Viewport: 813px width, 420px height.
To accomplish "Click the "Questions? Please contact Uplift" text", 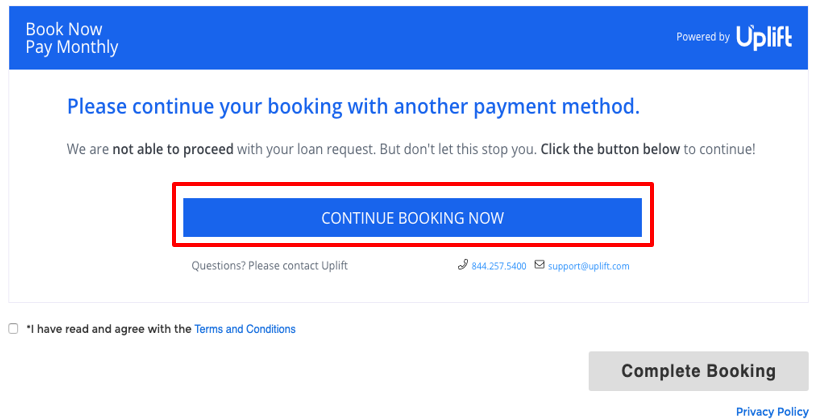I will (x=270, y=266).
